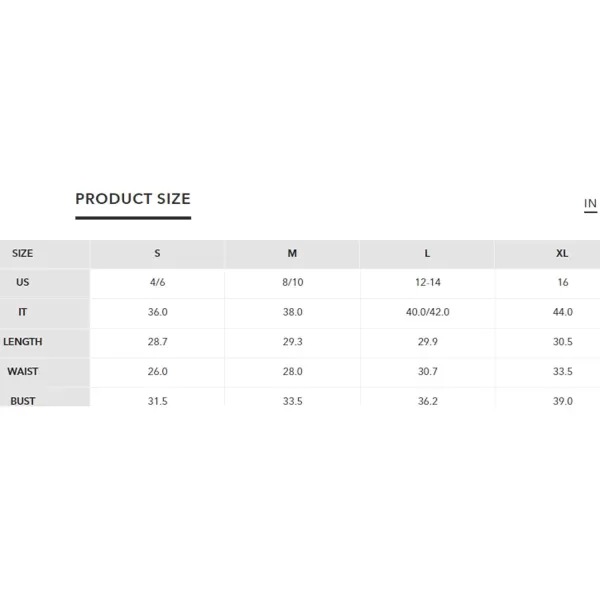600x600 pixels.
Task: Click the 28.7 length value
Action: pyautogui.click(x=158, y=342)
